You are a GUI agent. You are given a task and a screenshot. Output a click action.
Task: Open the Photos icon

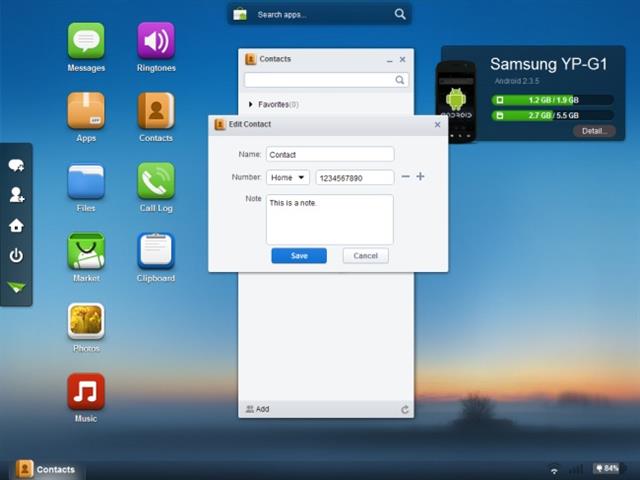[86, 321]
